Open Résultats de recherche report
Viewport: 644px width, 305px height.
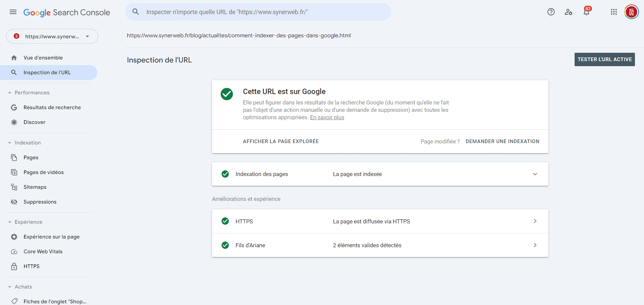pyautogui.click(x=49, y=107)
